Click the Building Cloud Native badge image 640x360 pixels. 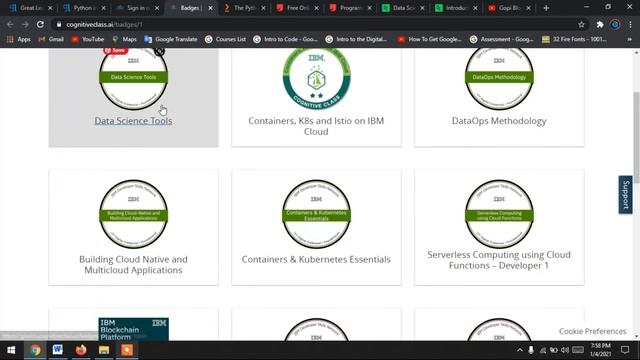[133, 214]
